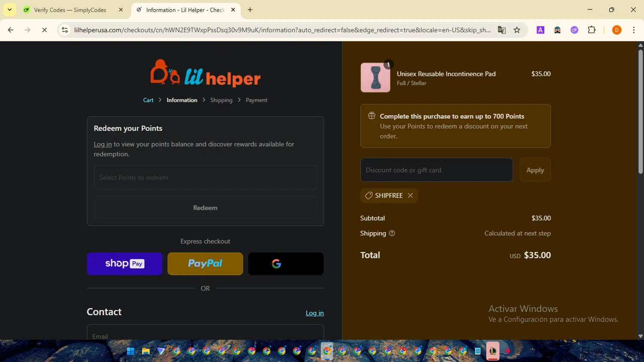Image resolution: width=644 pixels, height=362 pixels.
Task: Click the Total price USD $35.00
Action: [530, 255]
